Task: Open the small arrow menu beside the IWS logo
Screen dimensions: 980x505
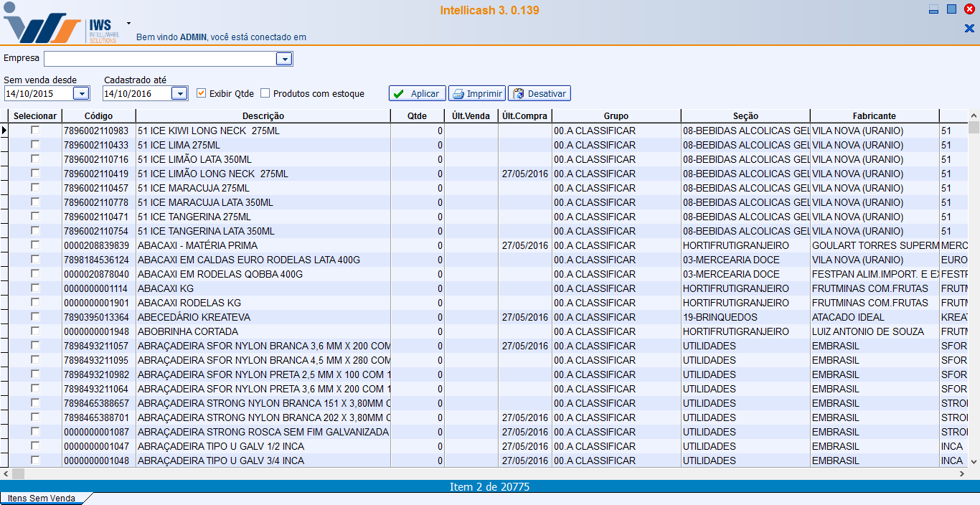Action: pyautogui.click(x=128, y=23)
